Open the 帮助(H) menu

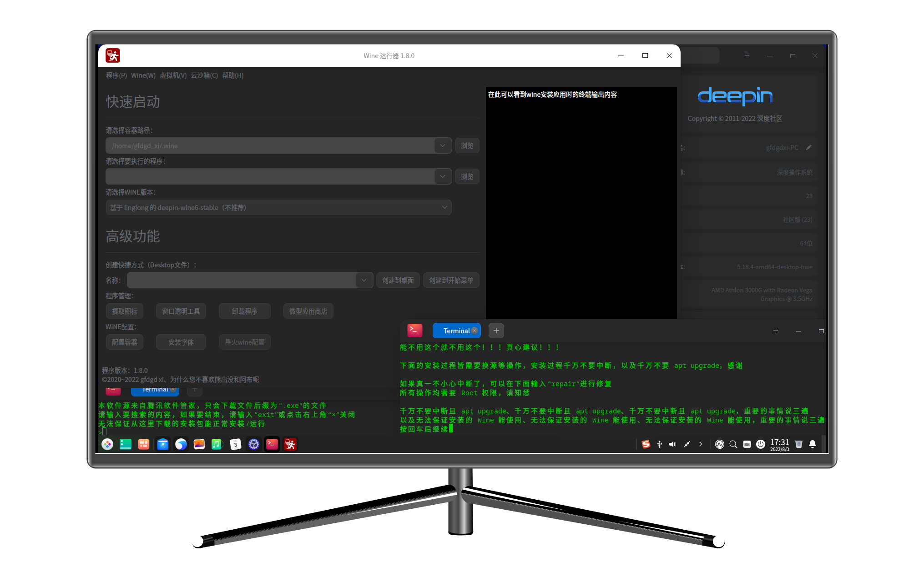pos(233,75)
